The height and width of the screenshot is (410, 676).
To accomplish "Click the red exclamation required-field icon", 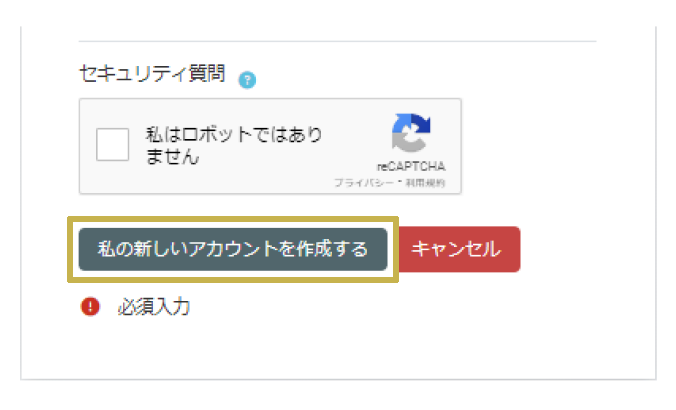I will point(90,307).
